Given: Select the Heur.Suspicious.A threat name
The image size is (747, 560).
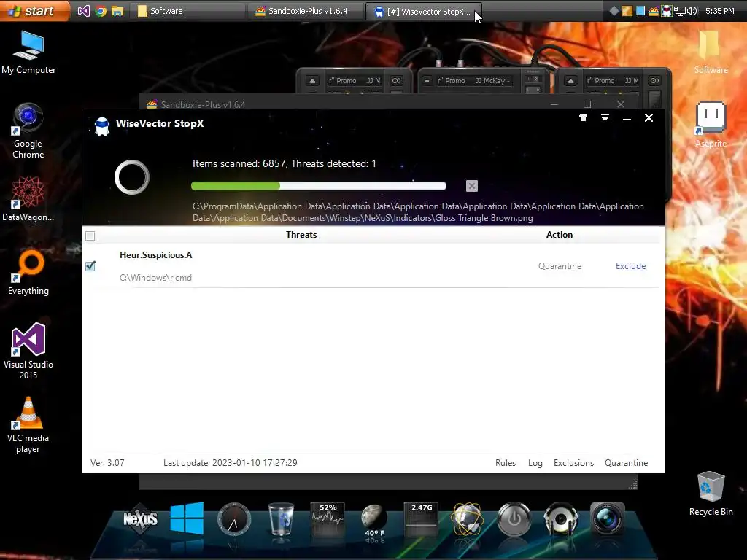Looking at the screenshot, I should coord(156,255).
